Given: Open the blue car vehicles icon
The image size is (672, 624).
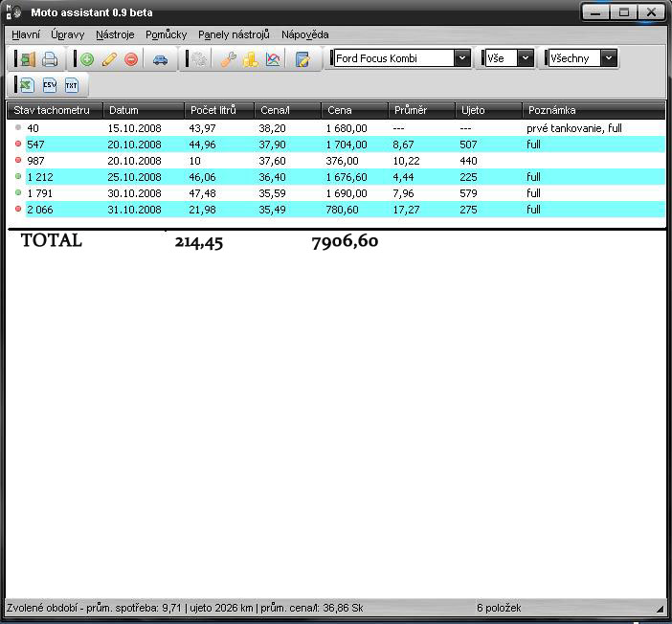Looking at the screenshot, I should [x=160, y=59].
